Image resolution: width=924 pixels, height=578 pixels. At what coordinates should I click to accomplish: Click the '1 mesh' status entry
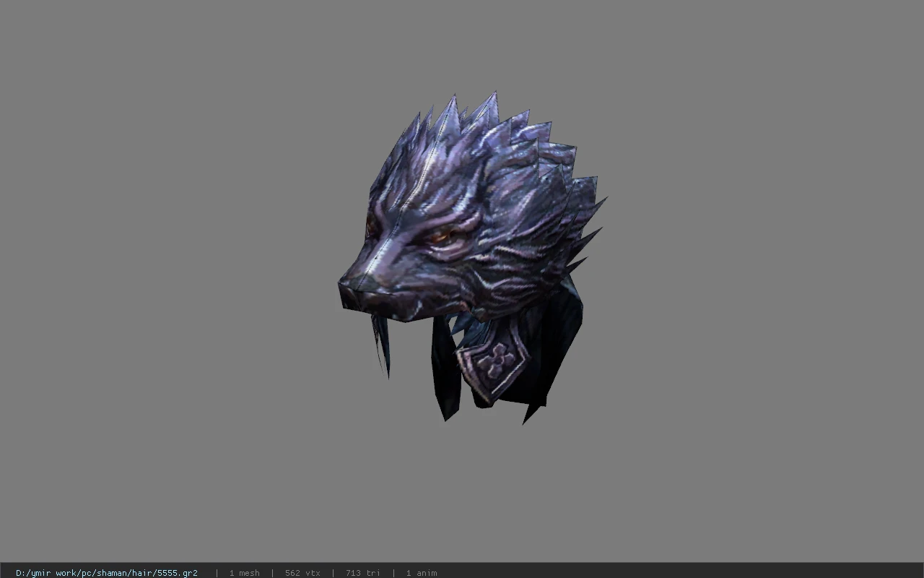pyautogui.click(x=244, y=573)
